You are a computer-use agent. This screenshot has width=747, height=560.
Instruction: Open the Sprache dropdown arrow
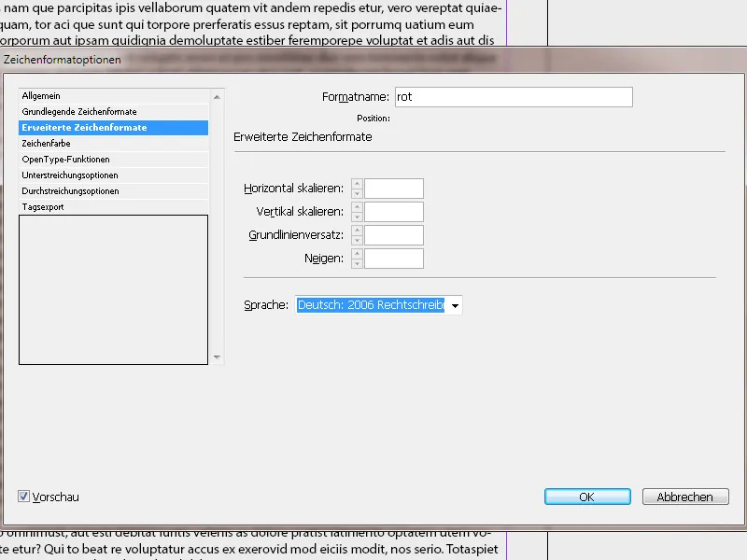[455, 305]
